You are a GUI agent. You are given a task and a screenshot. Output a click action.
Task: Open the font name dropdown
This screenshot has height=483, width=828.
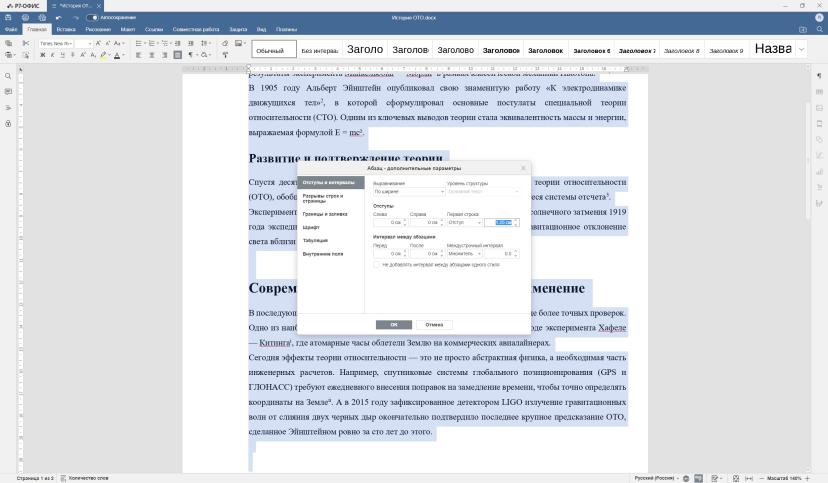pos(55,43)
